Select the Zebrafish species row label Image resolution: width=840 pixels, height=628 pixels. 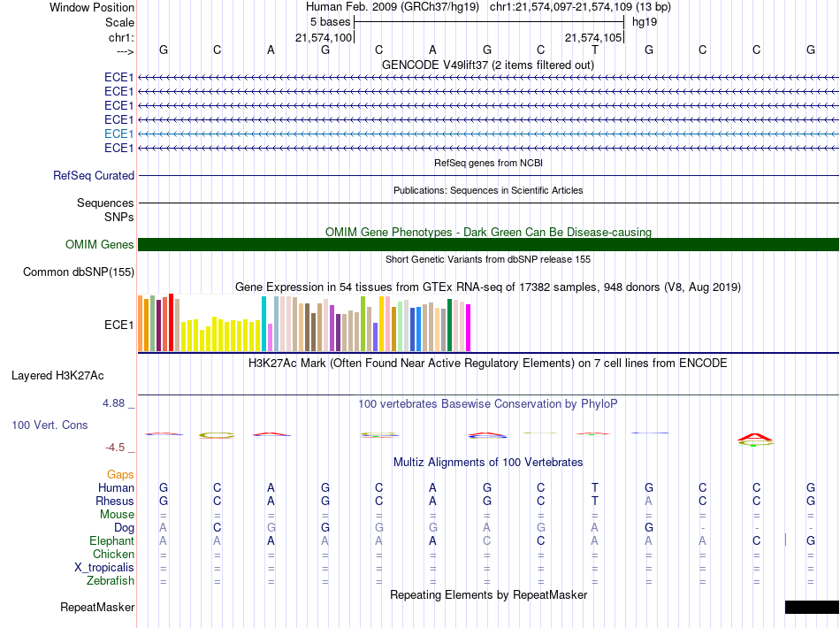click(111, 580)
